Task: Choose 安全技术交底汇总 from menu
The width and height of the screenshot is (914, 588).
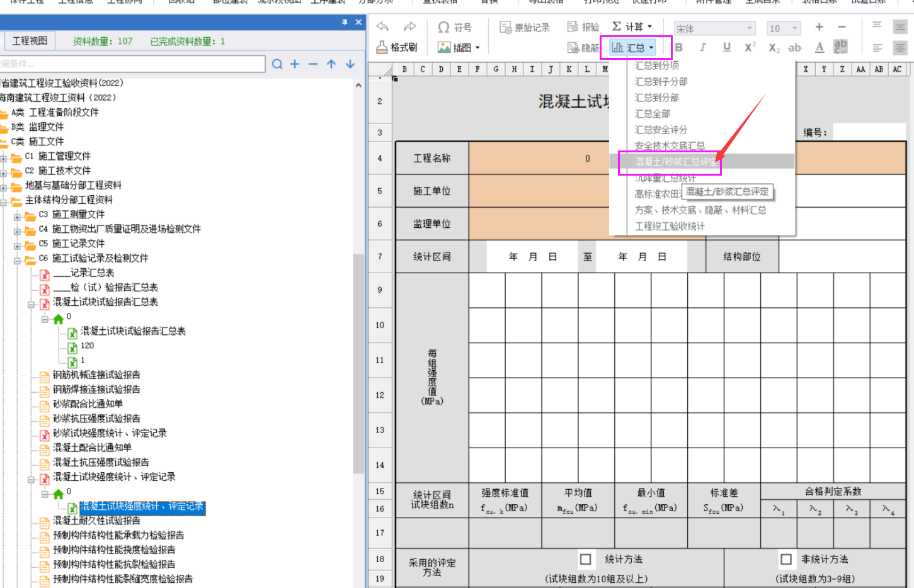Action: pos(670,146)
